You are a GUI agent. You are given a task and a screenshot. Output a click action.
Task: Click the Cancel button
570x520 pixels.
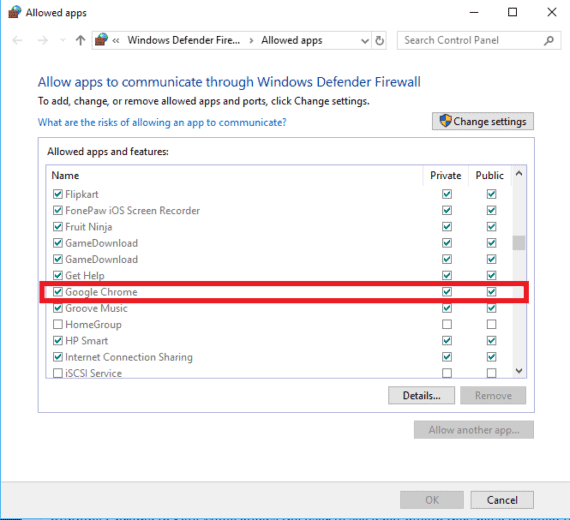[502, 500]
